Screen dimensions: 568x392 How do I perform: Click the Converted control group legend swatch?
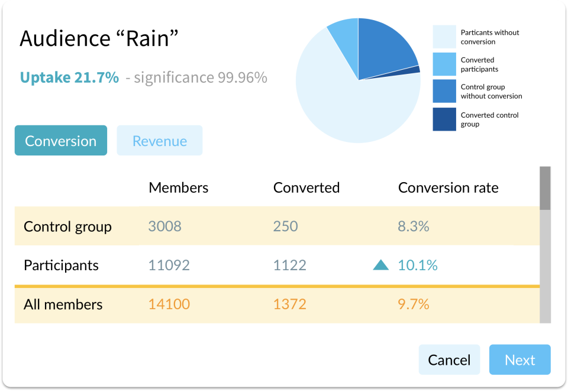(x=444, y=119)
